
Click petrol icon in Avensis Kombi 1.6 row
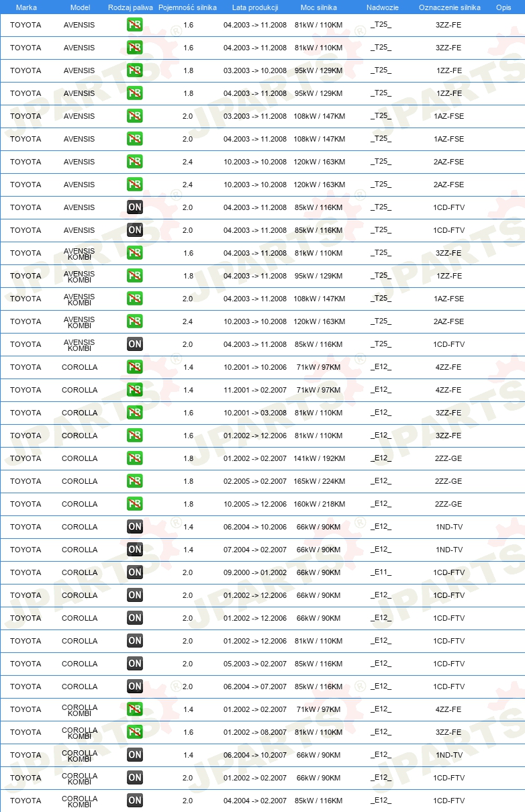(x=134, y=253)
